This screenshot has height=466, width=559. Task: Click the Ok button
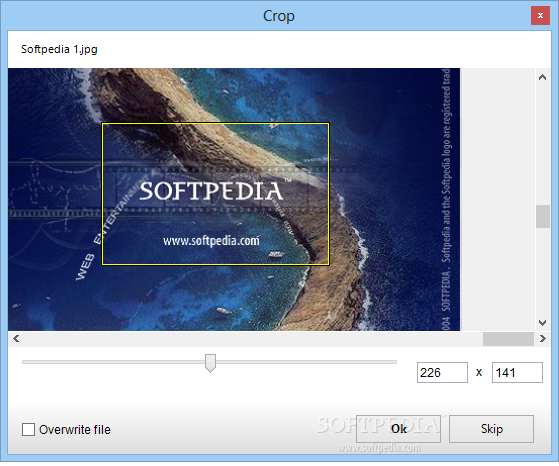tap(398, 429)
